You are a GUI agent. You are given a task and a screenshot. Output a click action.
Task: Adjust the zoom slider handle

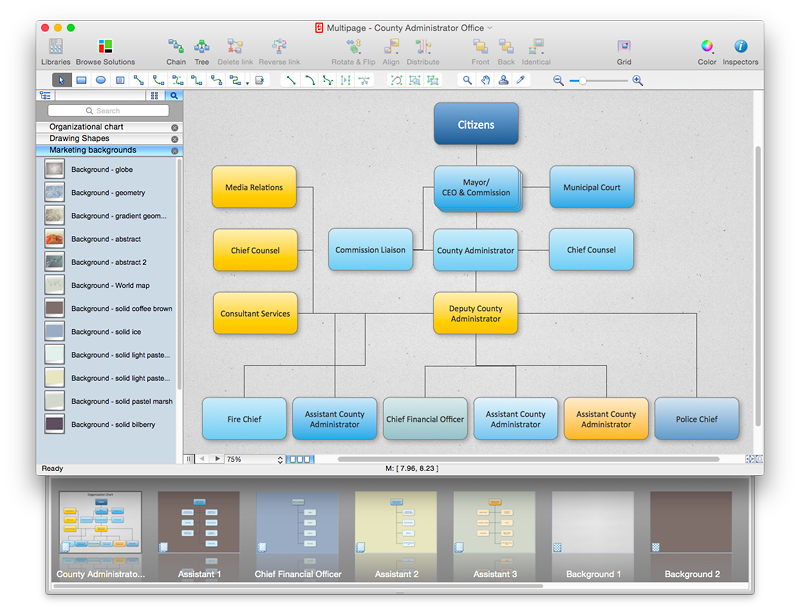pyautogui.click(x=582, y=81)
